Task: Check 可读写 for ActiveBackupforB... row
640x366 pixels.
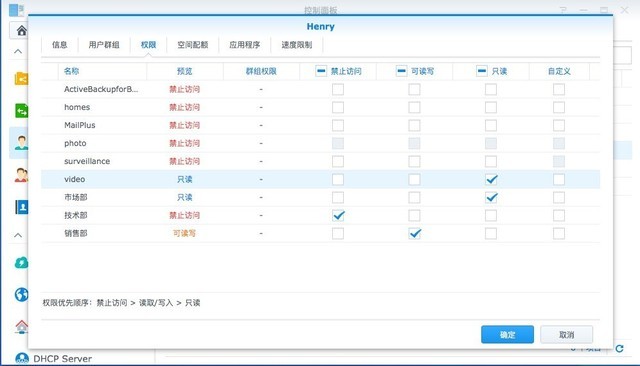Action: 414,89
